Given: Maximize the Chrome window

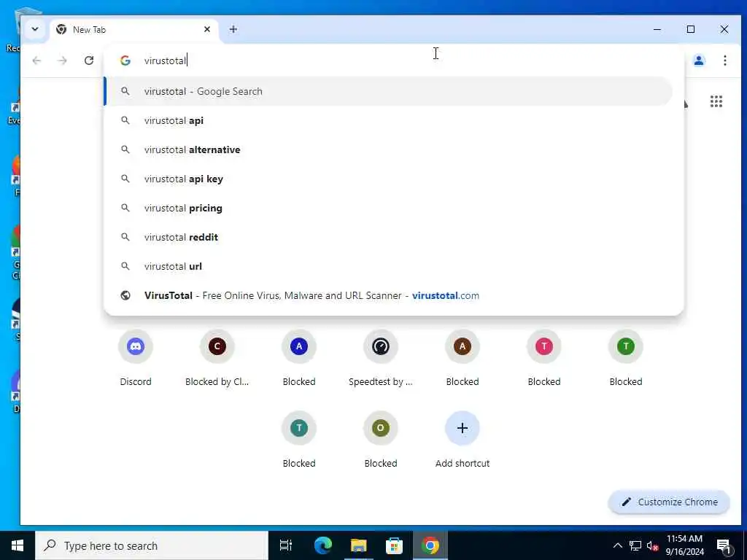Looking at the screenshot, I should tap(691, 29).
